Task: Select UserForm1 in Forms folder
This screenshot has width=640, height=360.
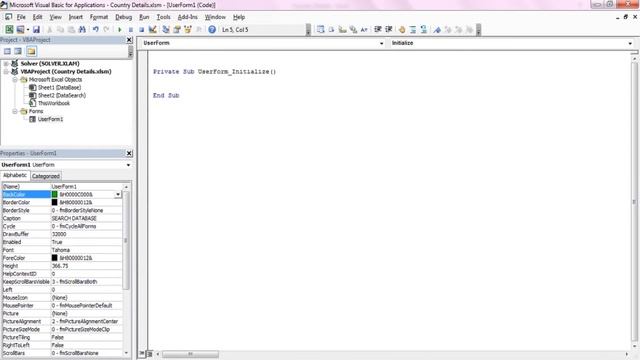Action: point(50,119)
